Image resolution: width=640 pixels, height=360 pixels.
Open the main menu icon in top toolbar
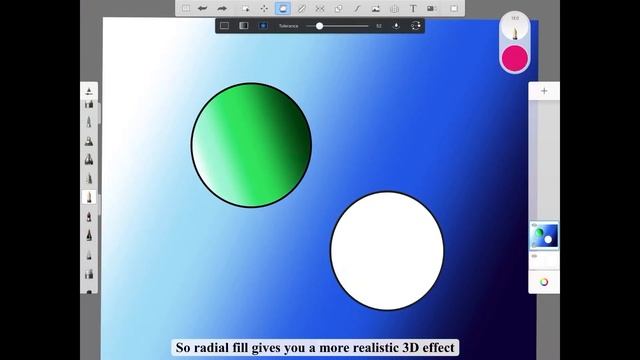click(186, 8)
